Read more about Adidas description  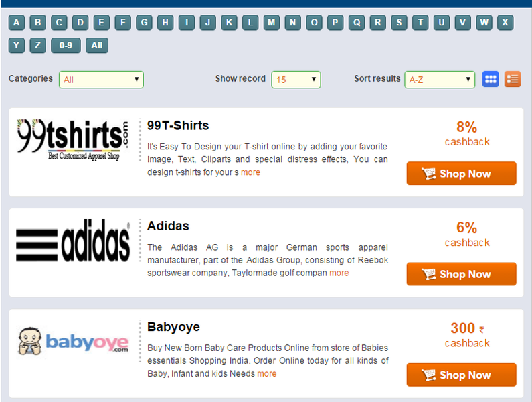point(339,273)
